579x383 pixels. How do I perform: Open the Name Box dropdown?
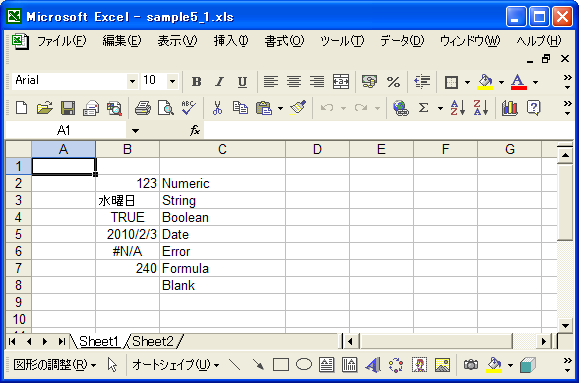pos(136,130)
